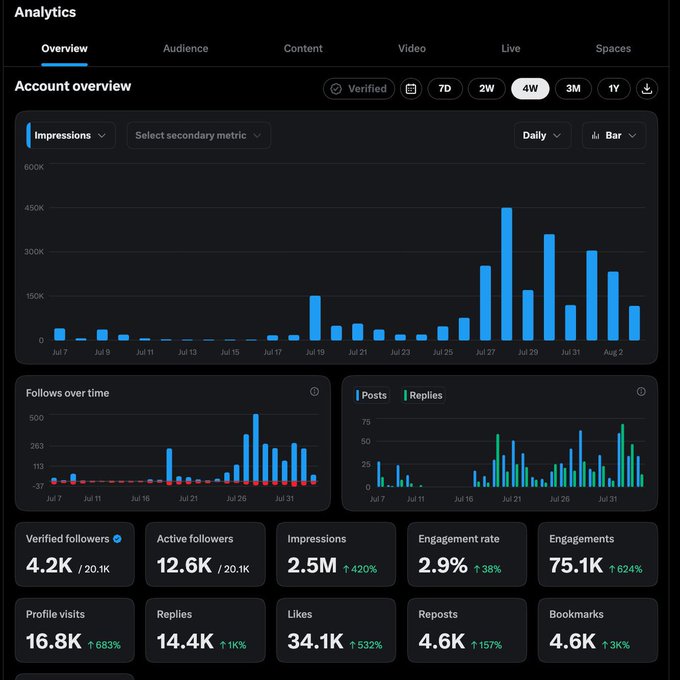Click the Aug 2 impressions bar

click(613, 306)
